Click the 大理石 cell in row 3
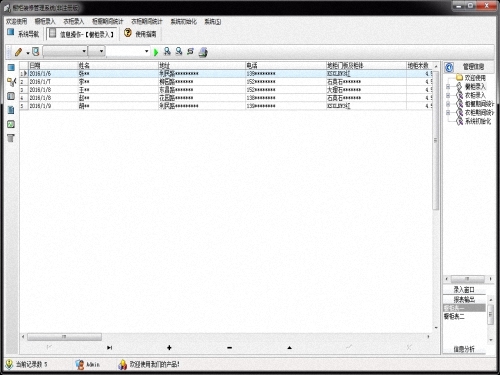The width and height of the screenshot is (500, 375). tap(366, 90)
